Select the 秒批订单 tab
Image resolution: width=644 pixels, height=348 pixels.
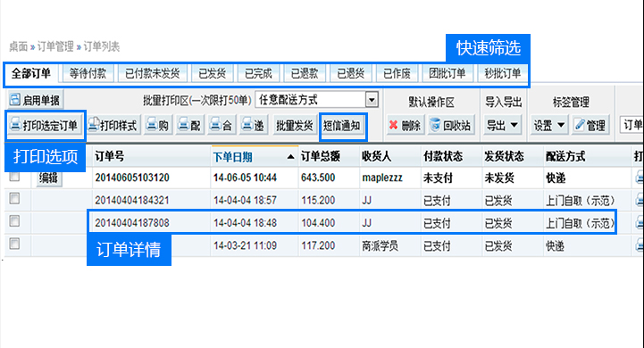pyautogui.click(x=502, y=74)
